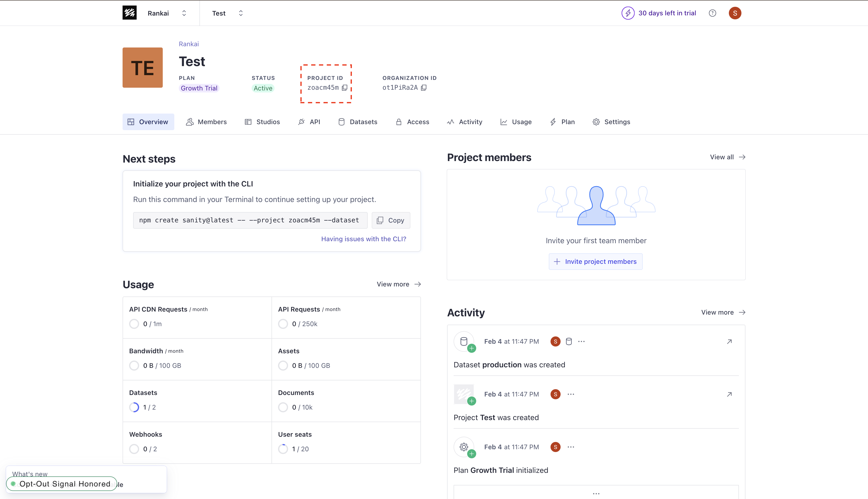868x499 pixels.
Task: Copy the project ID zoacm45m
Action: [345, 87]
